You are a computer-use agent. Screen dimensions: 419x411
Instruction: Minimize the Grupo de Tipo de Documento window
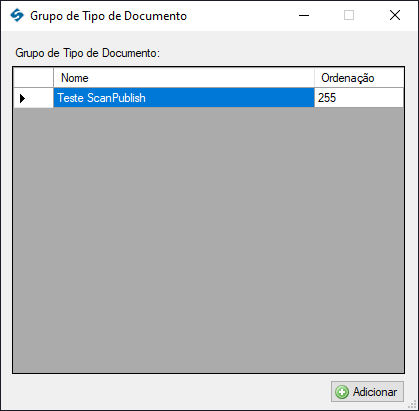304,15
